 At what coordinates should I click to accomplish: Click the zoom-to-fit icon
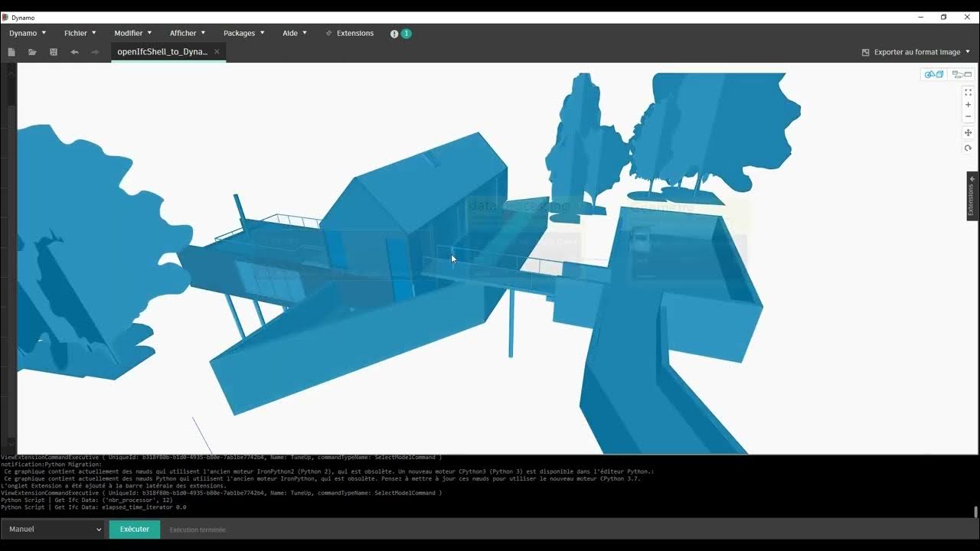(x=968, y=93)
